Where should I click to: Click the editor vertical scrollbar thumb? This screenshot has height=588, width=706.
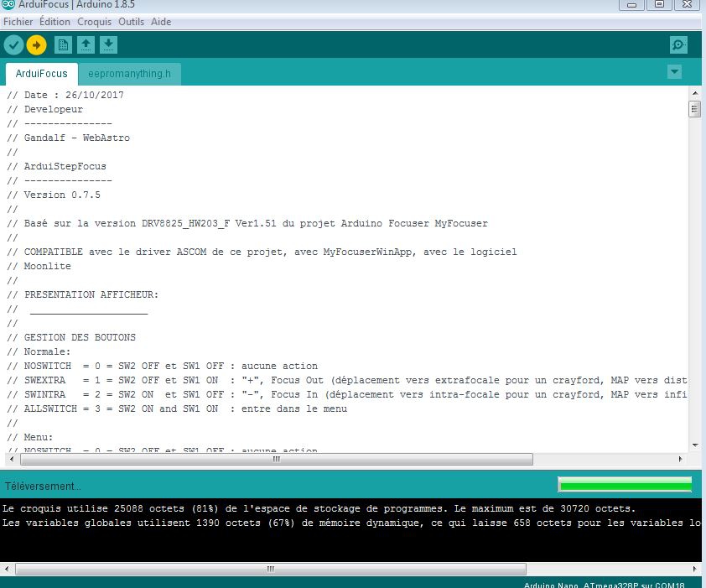tap(694, 109)
